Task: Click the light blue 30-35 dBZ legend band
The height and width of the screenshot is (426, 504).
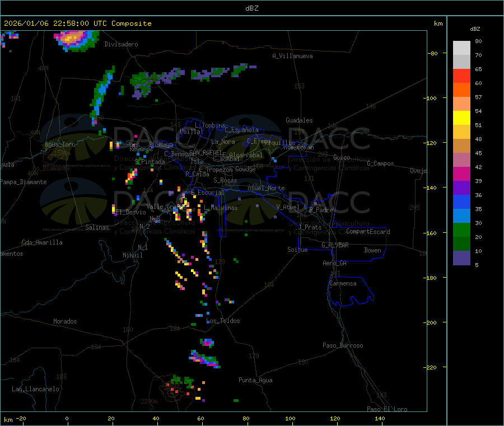Action: (461, 216)
